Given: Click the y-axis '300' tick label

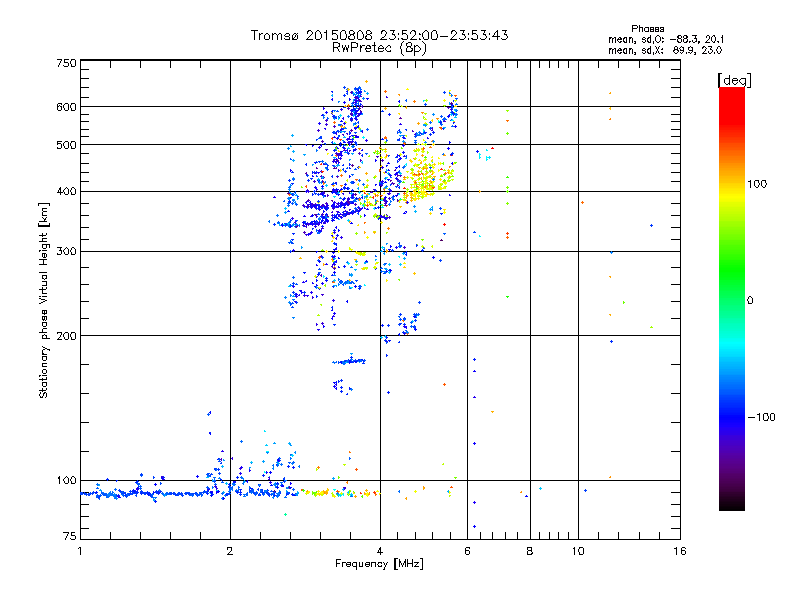Looking at the screenshot, I should [67, 252].
